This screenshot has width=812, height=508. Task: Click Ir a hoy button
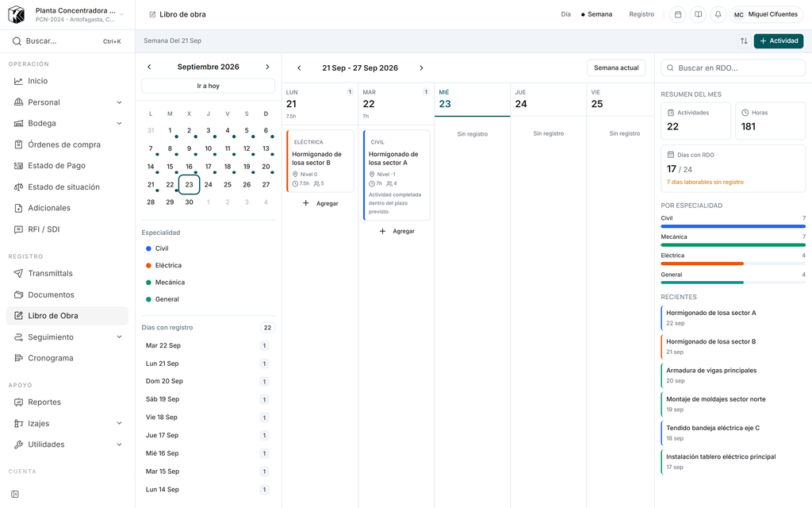(209, 86)
